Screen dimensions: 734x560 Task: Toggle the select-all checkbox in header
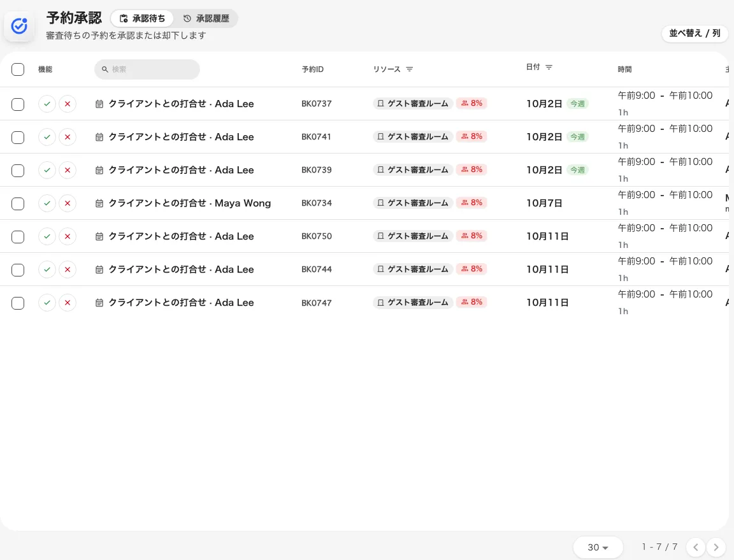pyautogui.click(x=18, y=69)
